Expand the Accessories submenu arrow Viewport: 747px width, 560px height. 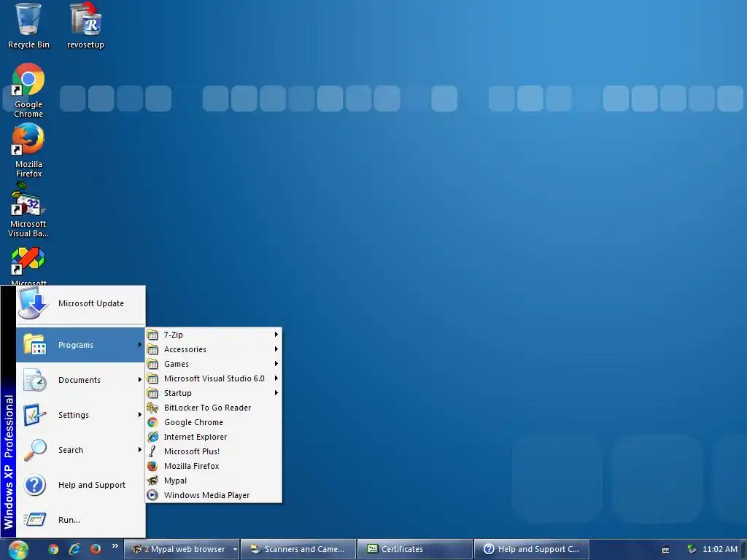click(276, 349)
